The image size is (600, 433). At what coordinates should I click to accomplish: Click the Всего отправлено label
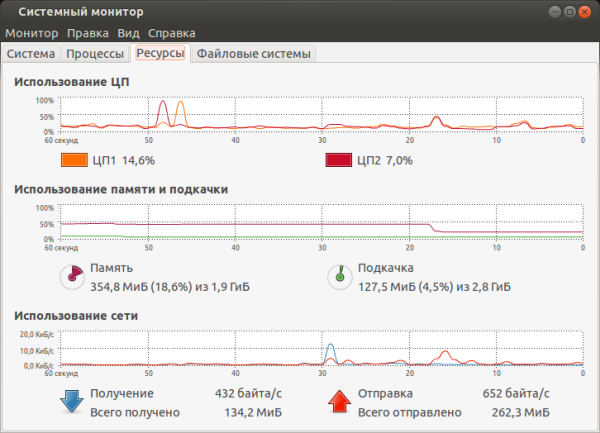tap(409, 412)
